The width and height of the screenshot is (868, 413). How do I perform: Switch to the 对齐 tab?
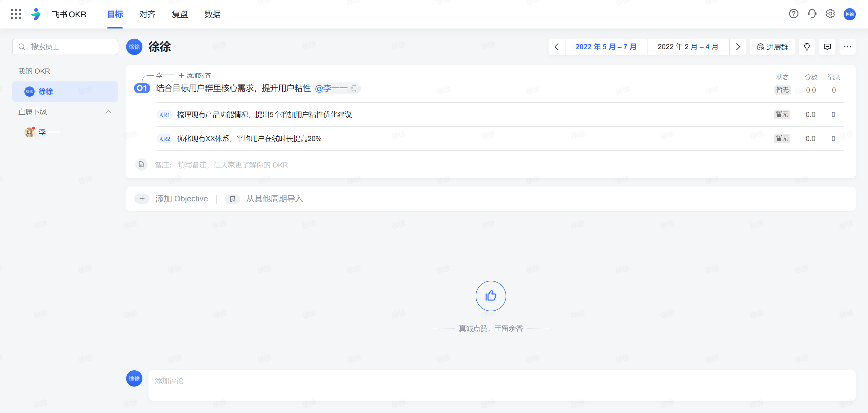coord(147,14)
